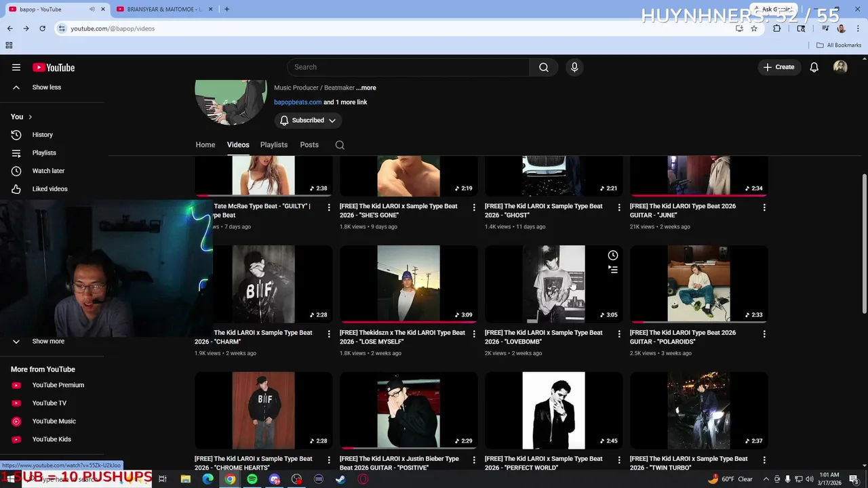Click the search magnifier button
868x488 pixels.
544,67
